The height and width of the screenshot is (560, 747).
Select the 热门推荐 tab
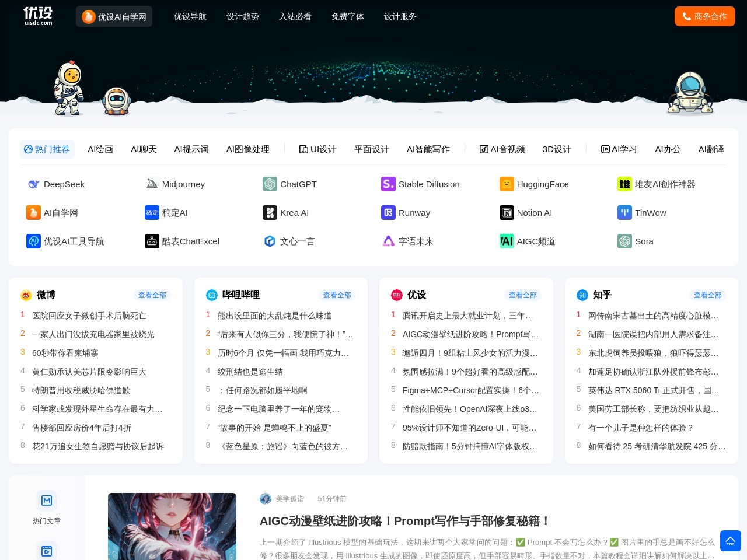pyautogui.click(x=47, y=149)
